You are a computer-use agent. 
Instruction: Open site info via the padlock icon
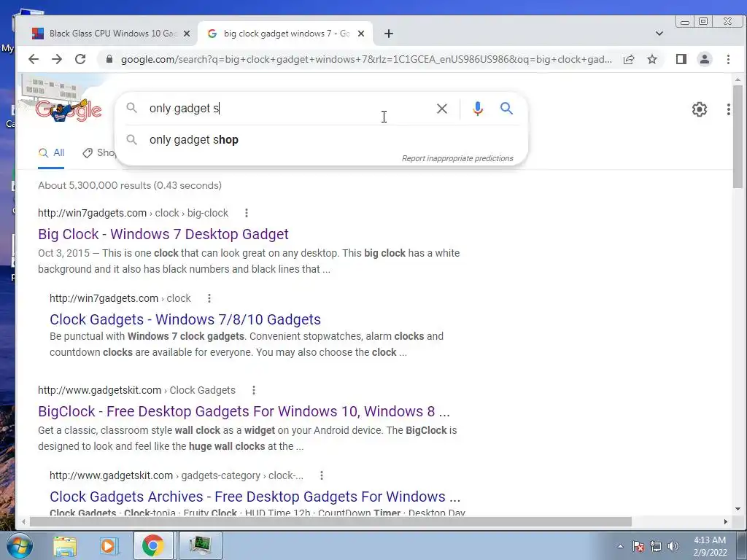[x=109, y=59]
